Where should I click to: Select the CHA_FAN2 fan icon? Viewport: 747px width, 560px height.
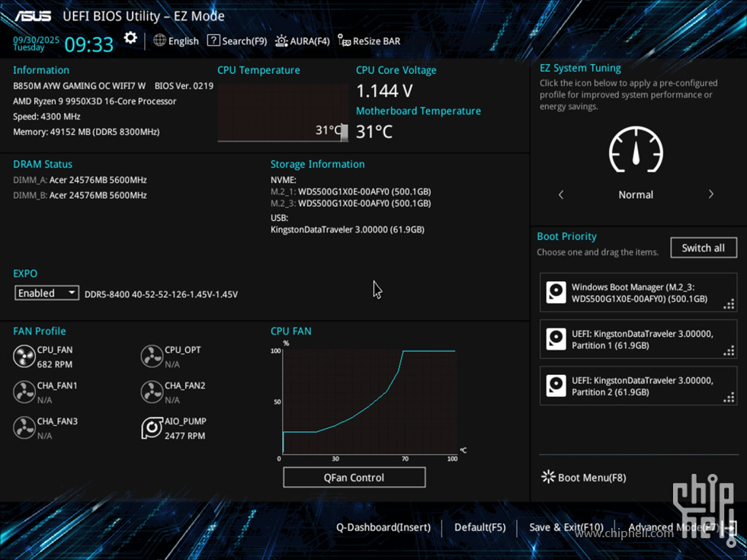tap(152, 392)
